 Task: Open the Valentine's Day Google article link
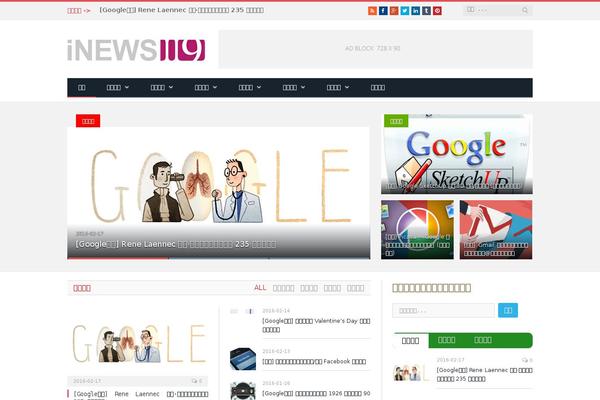pos(316,325)
